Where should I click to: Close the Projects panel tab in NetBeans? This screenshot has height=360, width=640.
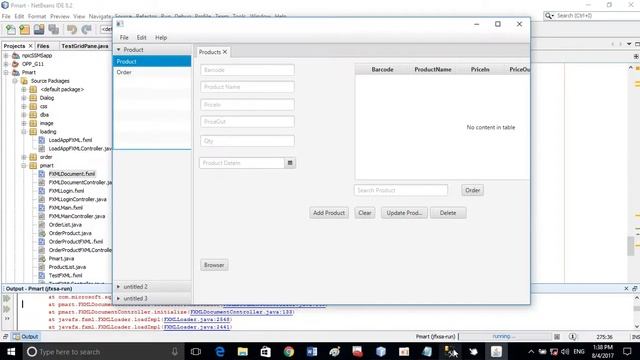point(30,46)
